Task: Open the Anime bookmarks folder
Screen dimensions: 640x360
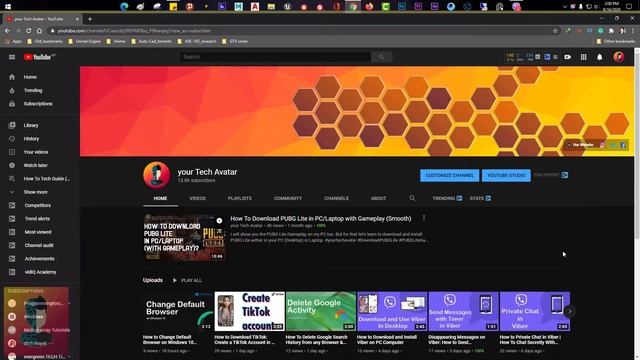Action: click(x=116, y=41)
